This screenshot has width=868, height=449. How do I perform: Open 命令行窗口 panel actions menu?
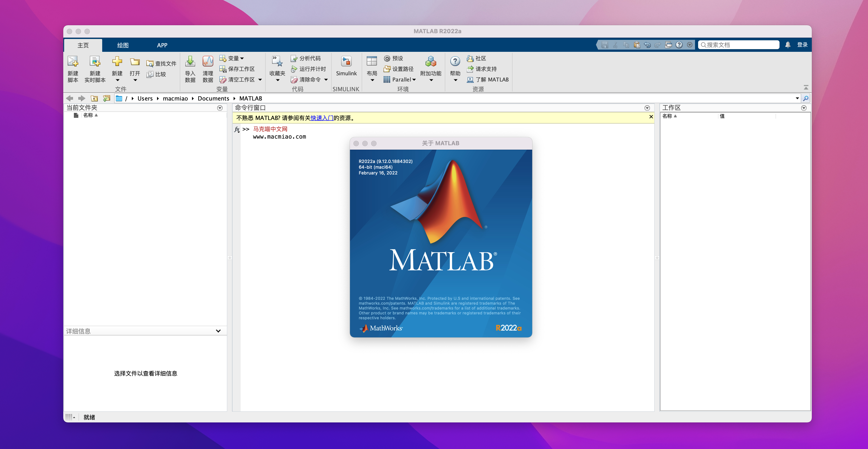point(647,108)
